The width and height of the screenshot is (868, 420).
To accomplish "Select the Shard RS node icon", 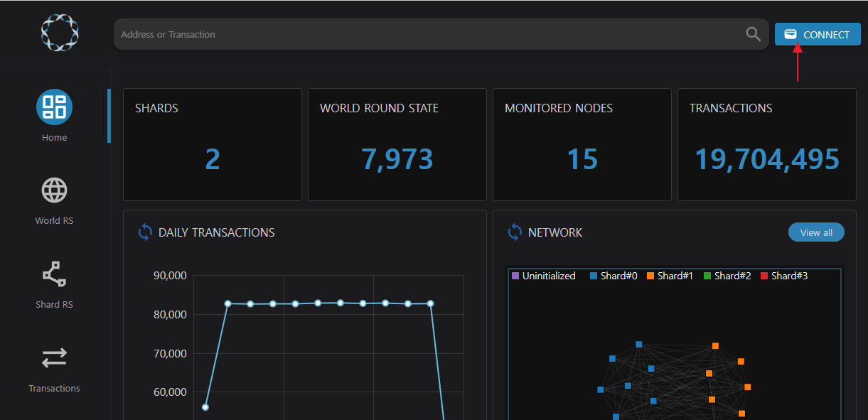I will pos(55,274).
